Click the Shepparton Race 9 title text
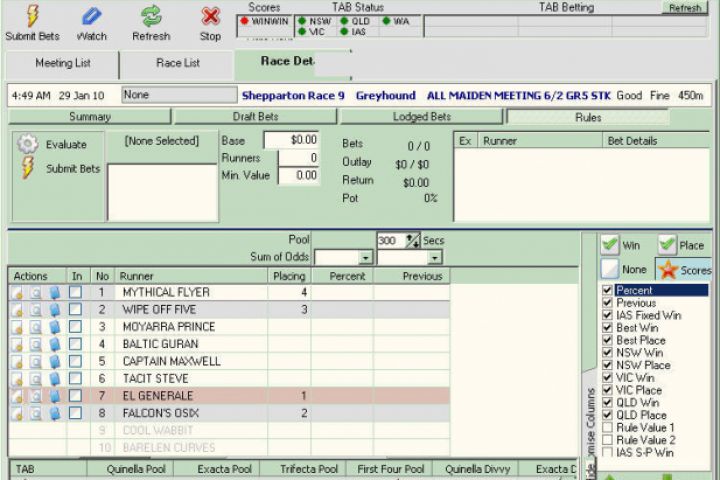The image size is (720, 480). coord(293,96)
